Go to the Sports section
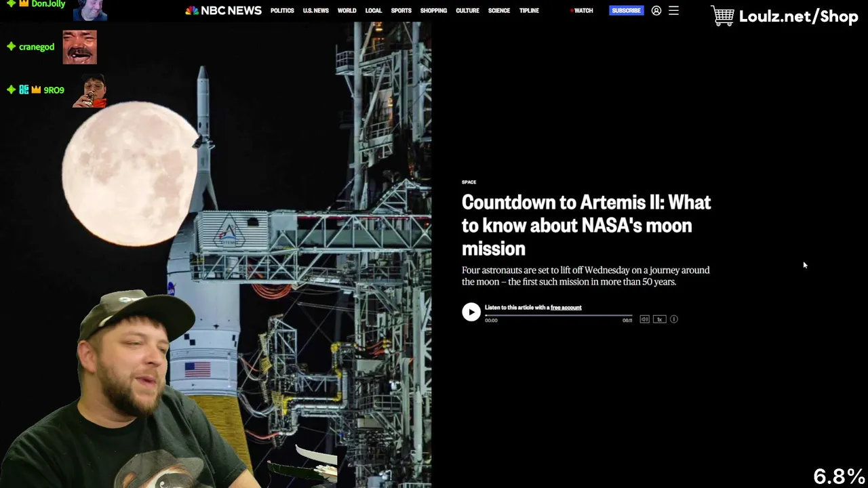Viewport: 868px width, 488px height. [401, 11]
